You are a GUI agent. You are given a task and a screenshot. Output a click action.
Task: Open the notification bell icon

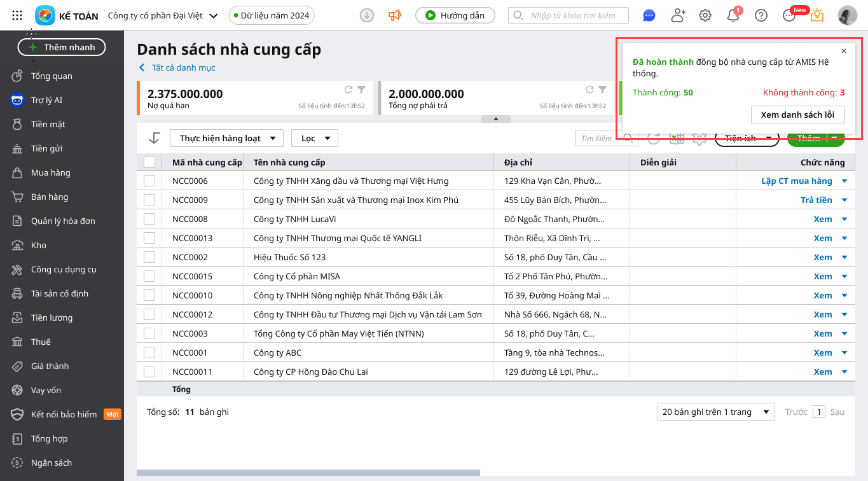(733, 16)
